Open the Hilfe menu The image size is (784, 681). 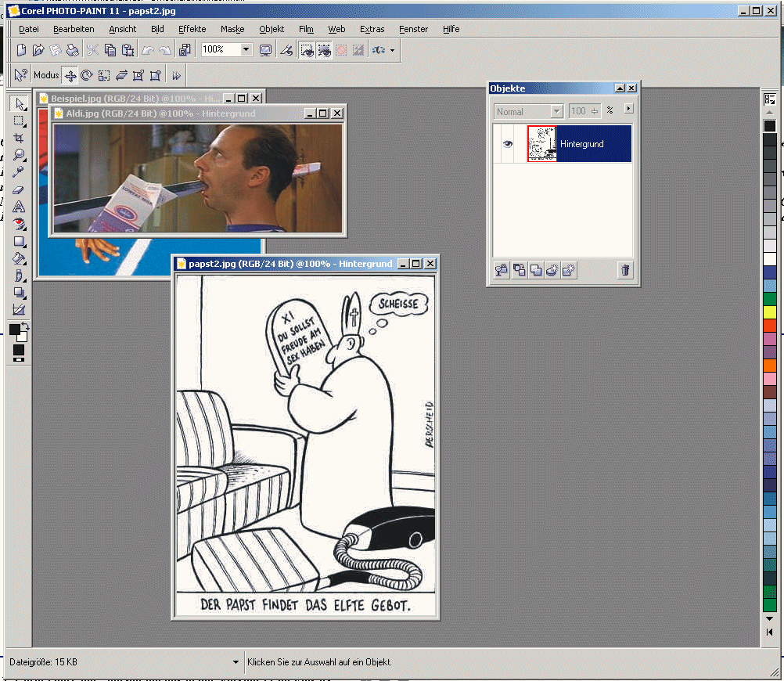[451, 29]
